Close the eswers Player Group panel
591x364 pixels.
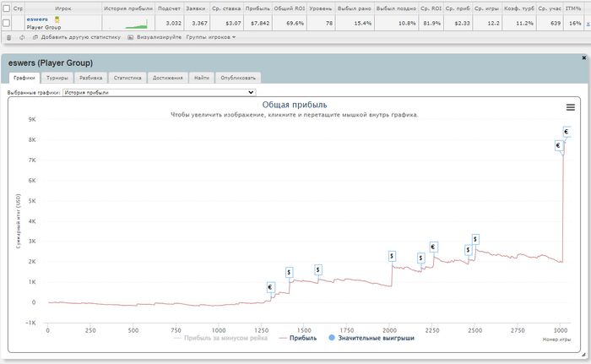[584, 58]
